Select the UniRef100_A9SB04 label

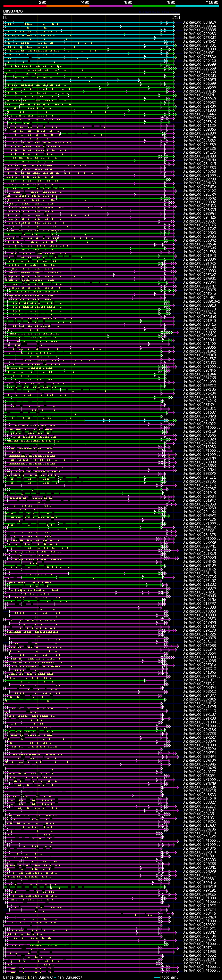coord(199,282)
